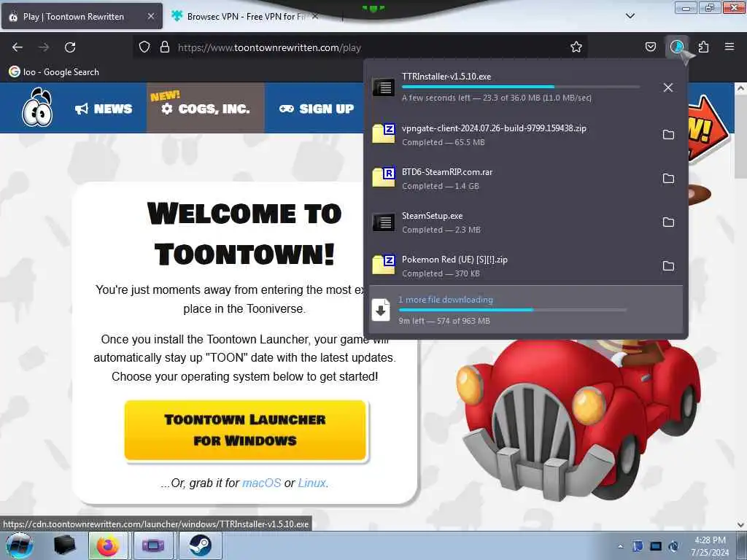Switch to the Browsec VPN tab
This screenshot has width=747, height=560.
click(245, 16)
